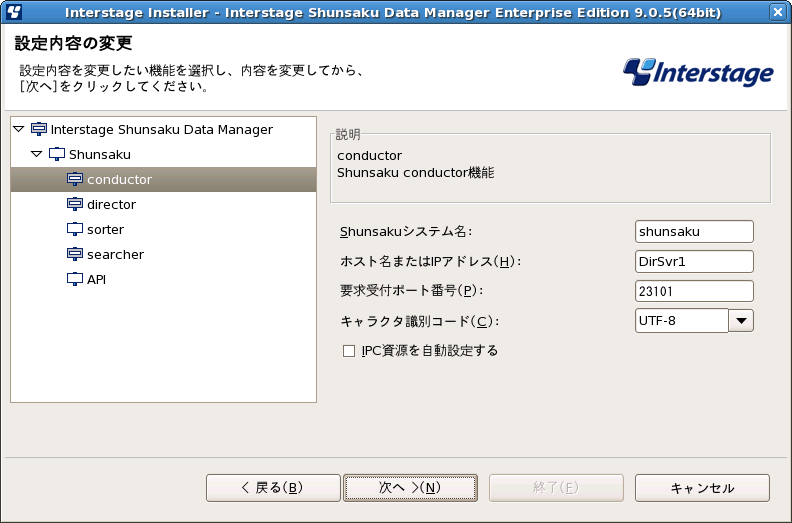Click the 要求受付ポート番号 field
Viewport: 792px width, 523px height.
[694, 291]
